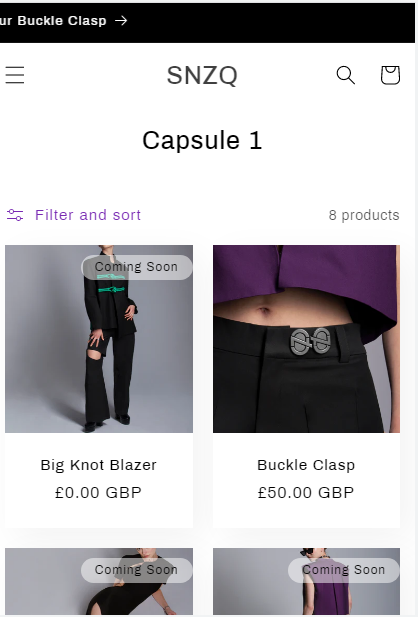This screenshot has width=418, height=617.
Task: Click the 8 products count text
Action: coord(364,215)
